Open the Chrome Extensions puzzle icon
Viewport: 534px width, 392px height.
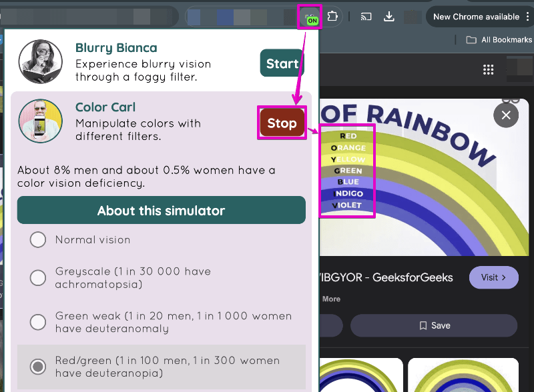coord(332,16)
